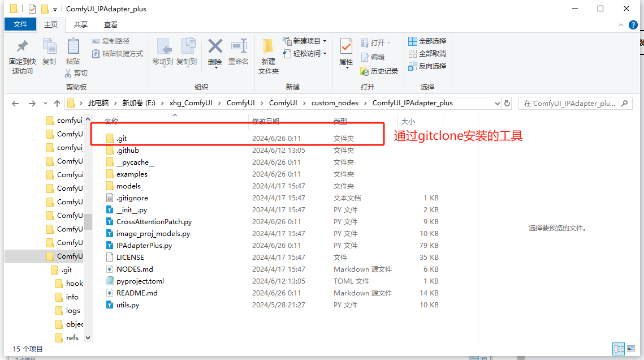Switch to details view at bottom-right
This screenshot has height=360, width=644.
click(619, 349)
